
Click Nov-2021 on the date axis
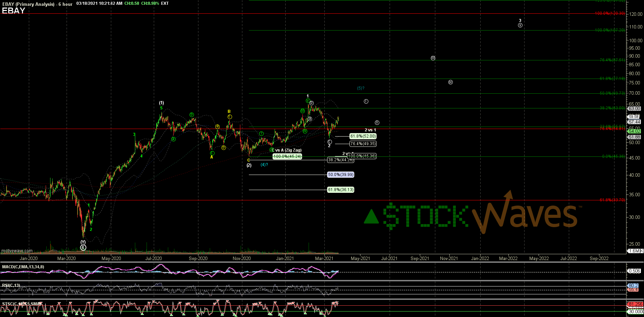click(x=449, y=258)
